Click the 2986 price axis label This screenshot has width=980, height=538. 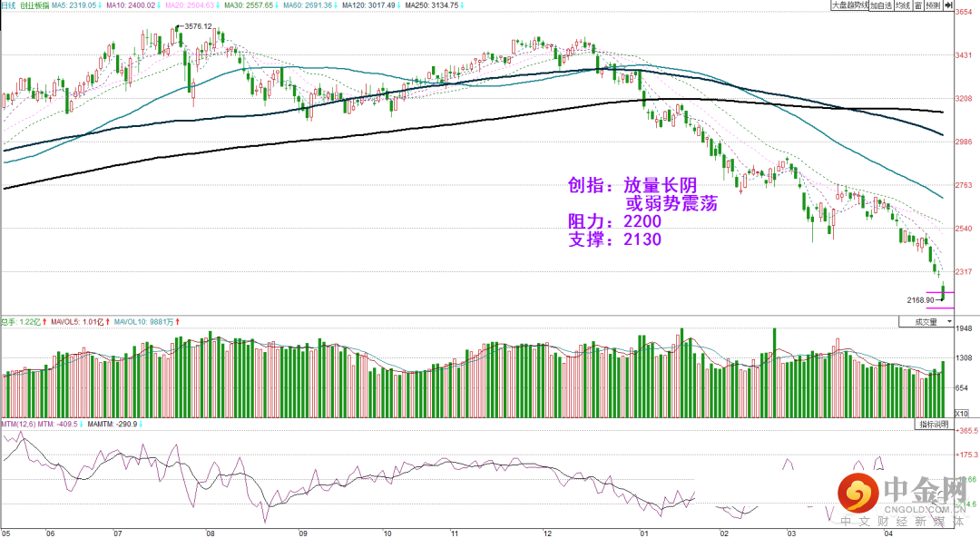click(x=964, y=142)
